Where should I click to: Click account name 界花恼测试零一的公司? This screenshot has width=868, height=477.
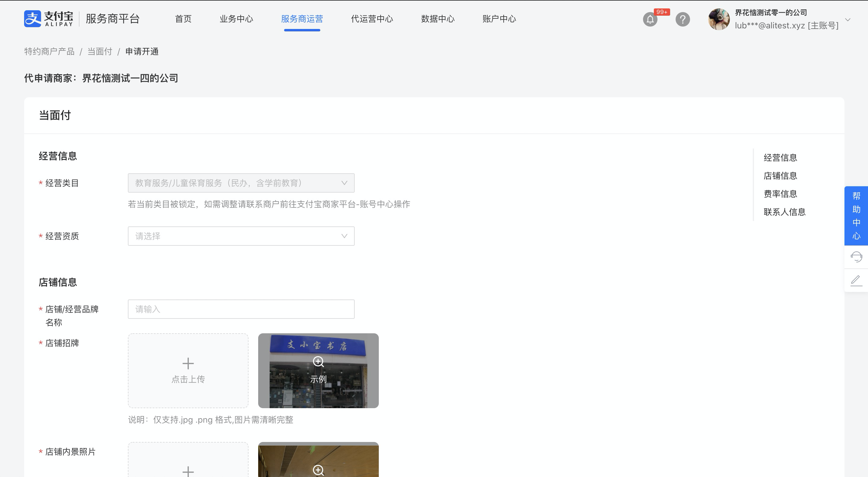771,13
